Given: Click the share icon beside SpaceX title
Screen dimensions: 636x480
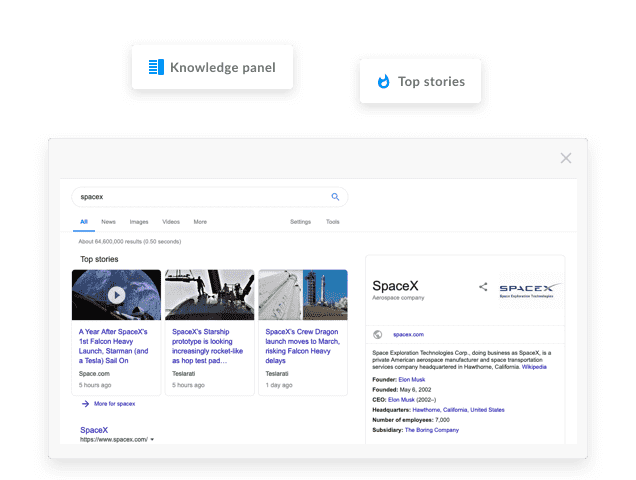Looking at the screenshot, I should click(483, 287).
